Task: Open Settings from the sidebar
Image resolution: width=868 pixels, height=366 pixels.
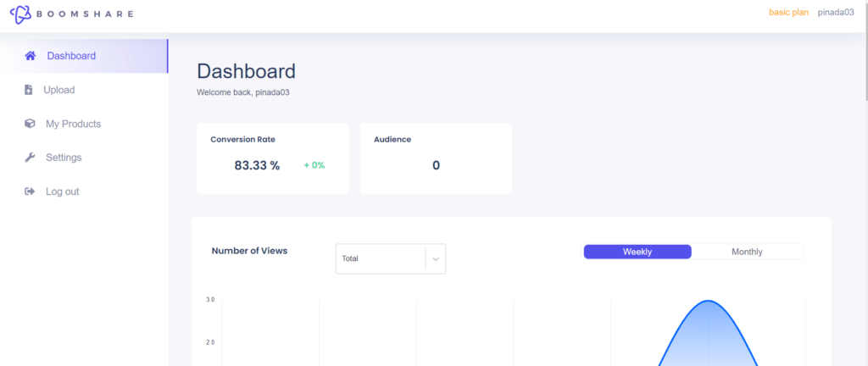Action: (64, 158)
